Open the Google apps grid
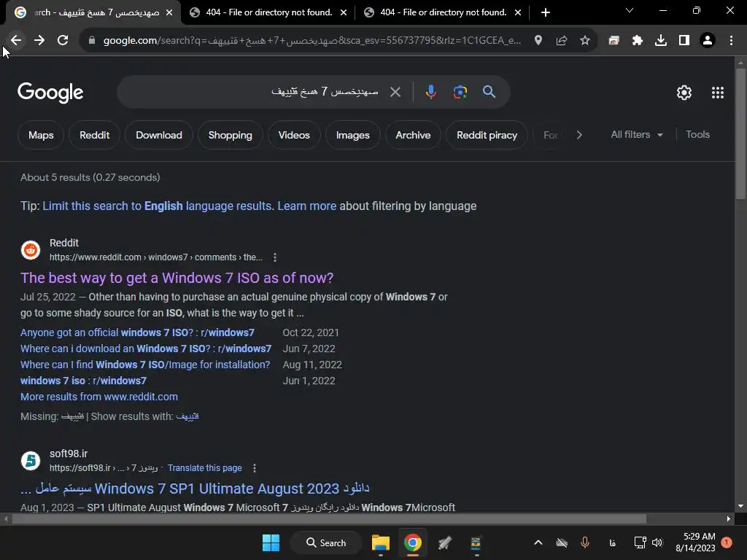Image resolution: width=747 pixels, height=560 pixels. click(x=718, y=93)
